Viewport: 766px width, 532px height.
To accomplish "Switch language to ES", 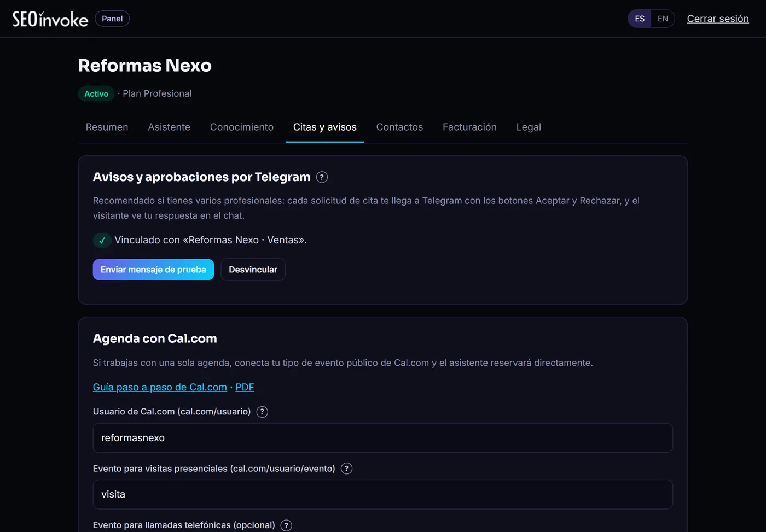I will tap(640, 19).
